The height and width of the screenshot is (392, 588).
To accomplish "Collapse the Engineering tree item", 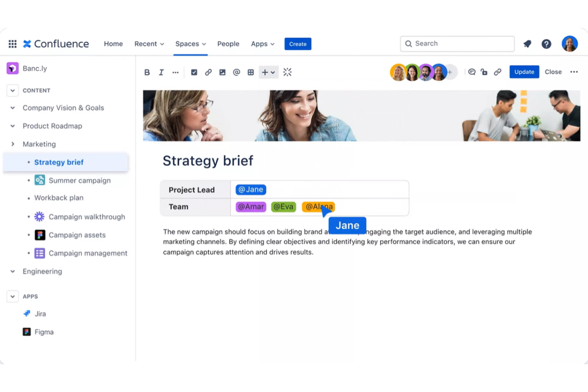I will point(13,271).
